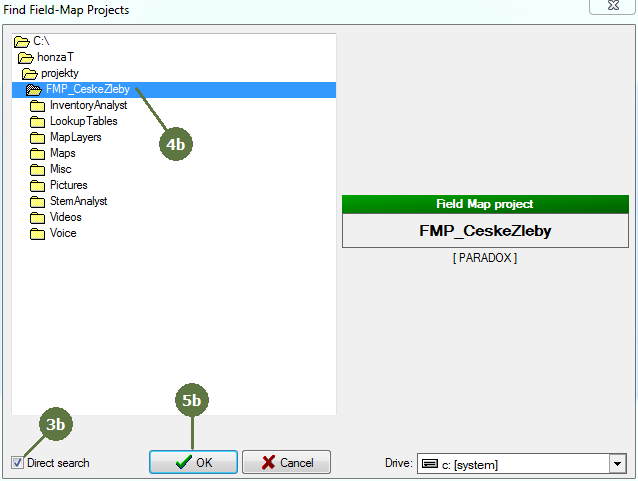
Task: Select the Maps folder in tree
Action: (62, 154)
